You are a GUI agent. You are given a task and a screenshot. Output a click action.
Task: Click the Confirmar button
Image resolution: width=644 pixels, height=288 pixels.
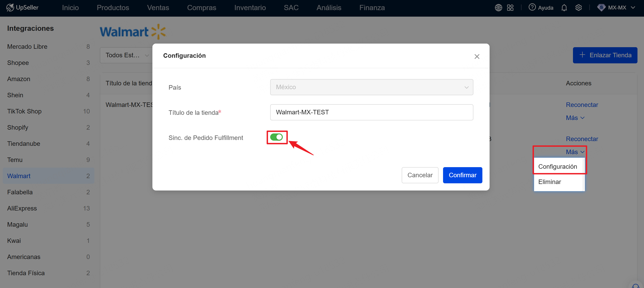(x=462, y=175)
